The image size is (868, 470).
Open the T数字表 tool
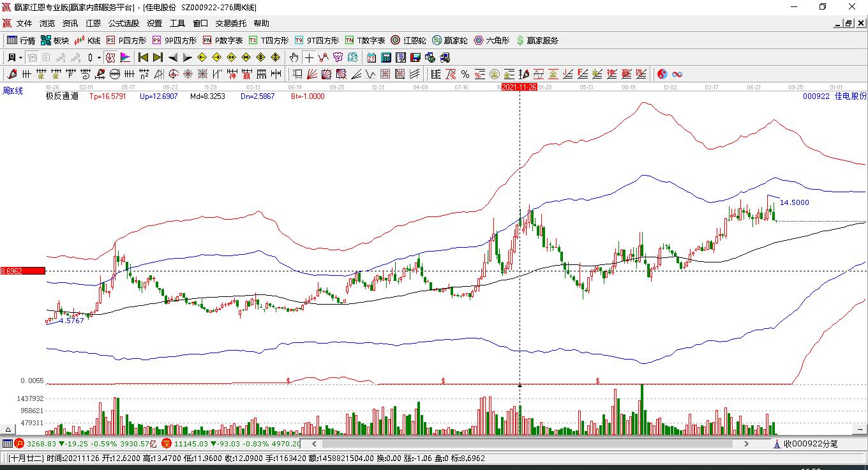click(x=365, y=40)
